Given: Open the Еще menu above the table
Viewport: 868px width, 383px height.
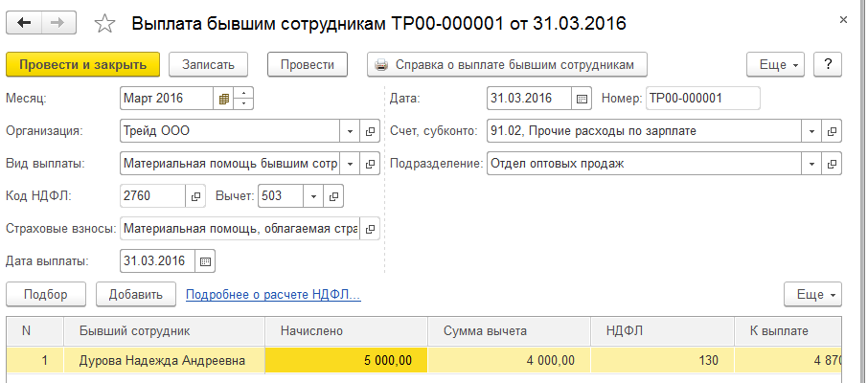Looking at the screenshot, I should pyautogui.click(x=813, y=293).
